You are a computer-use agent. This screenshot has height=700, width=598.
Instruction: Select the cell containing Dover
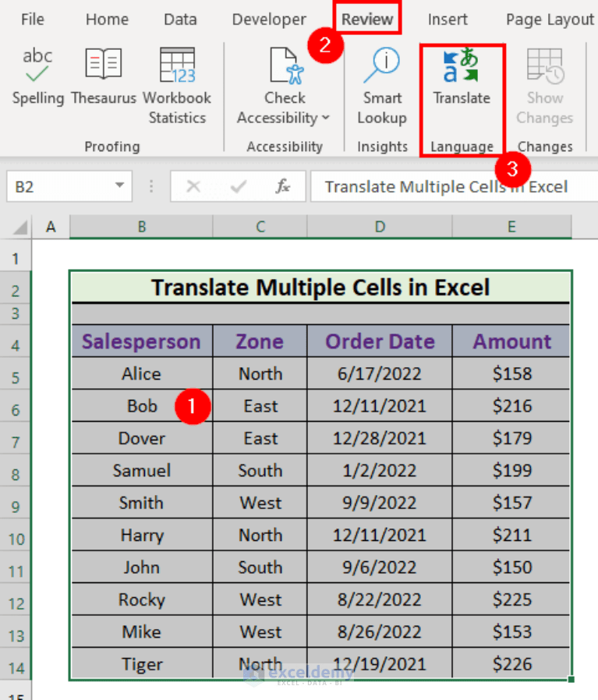[x=142, y=438]
